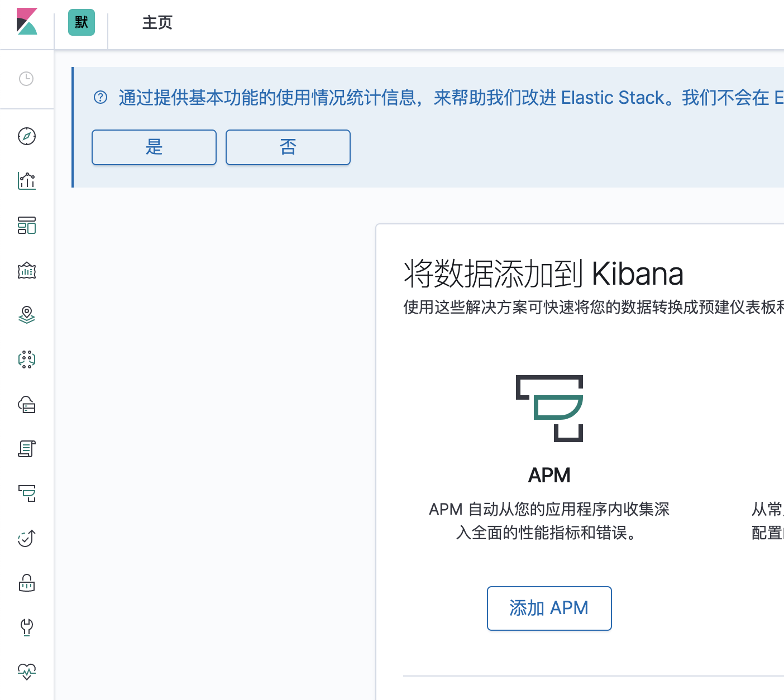Open Machine Learning icon
Screen dimensions: 784x700
27,359
